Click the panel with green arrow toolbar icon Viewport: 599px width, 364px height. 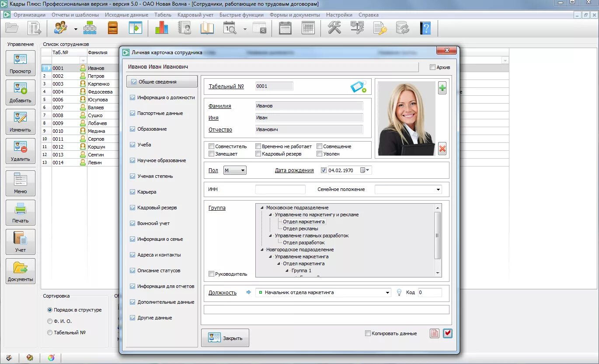coord(136,28)
